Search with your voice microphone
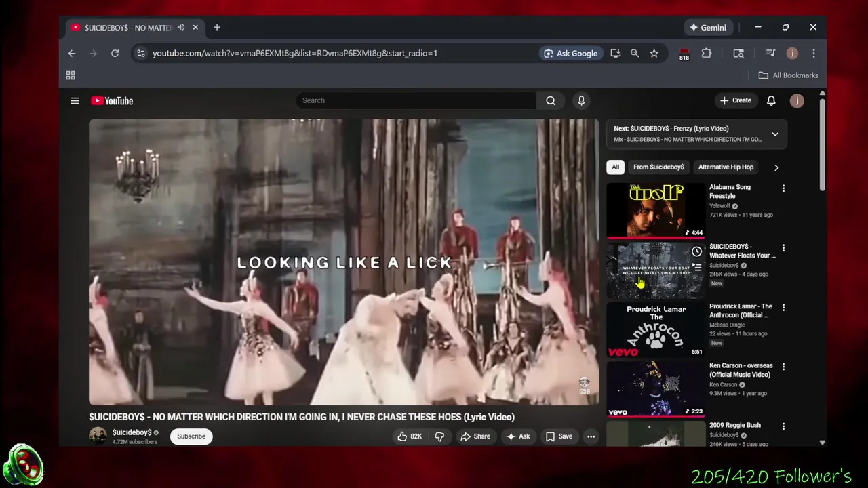Viewport: 868px width, 488px height. click(x=581, y=100)
